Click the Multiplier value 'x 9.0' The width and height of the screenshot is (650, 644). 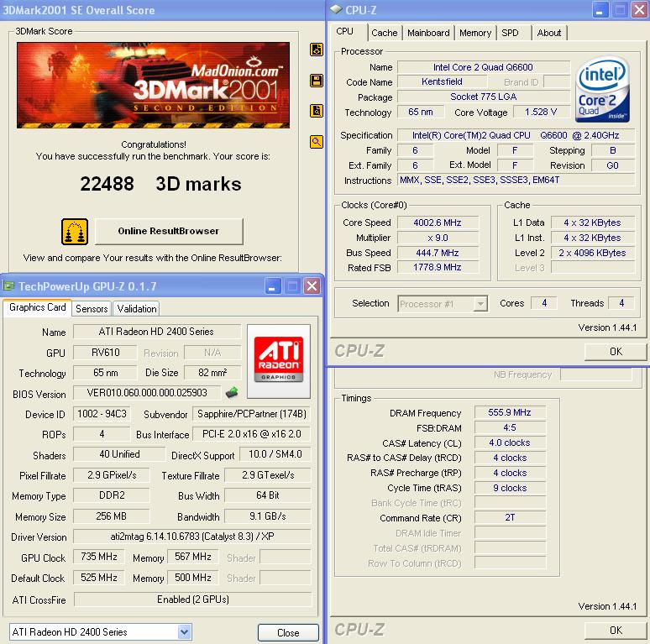438,238
